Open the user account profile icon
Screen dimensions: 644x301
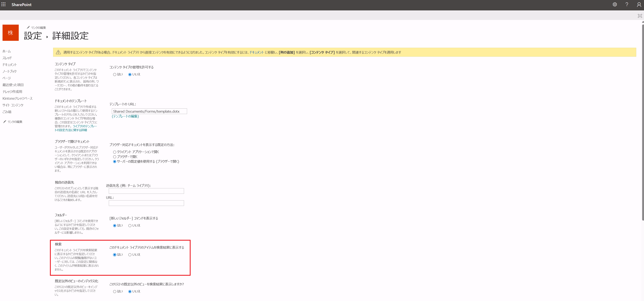tap(639, 5)
